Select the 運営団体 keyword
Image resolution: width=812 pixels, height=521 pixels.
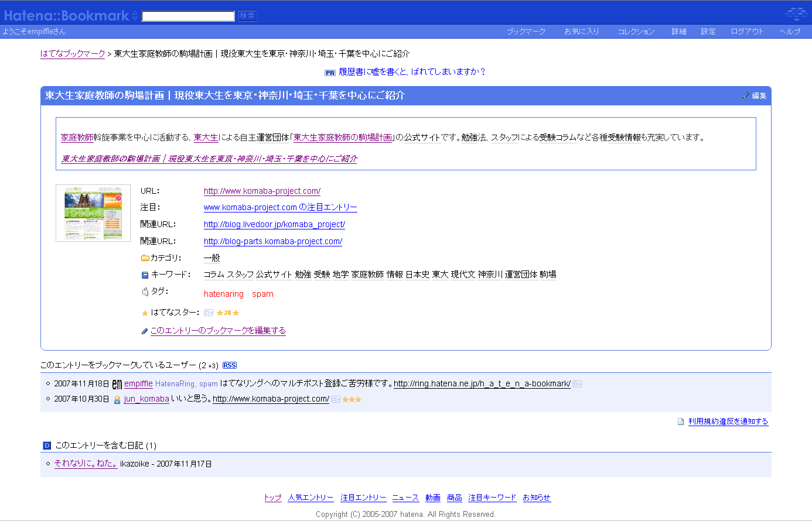pyautogui.click(x=521, y=275)
